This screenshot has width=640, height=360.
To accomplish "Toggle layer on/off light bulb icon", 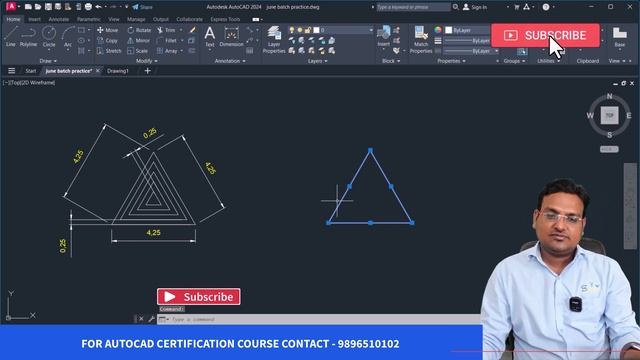I will pyautogui.click(x=291, y=30).
